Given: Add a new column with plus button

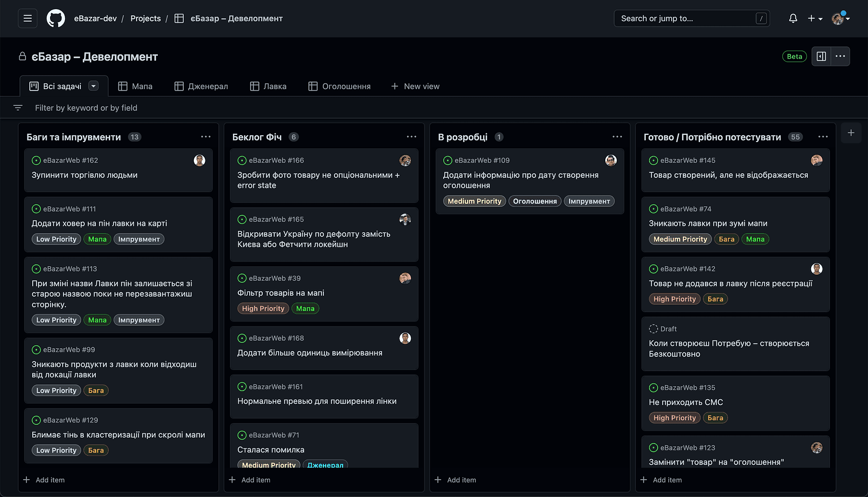Looking at the screenshot, I should point(851,133).
